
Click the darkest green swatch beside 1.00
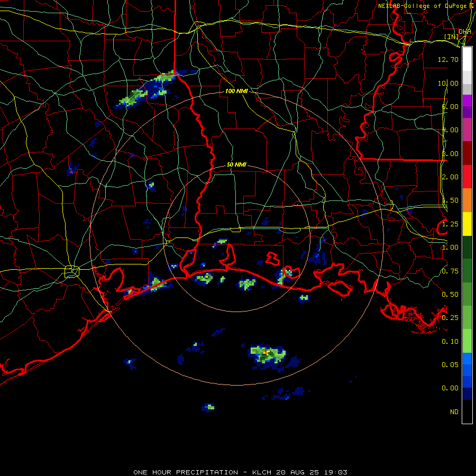click(467, 247)
